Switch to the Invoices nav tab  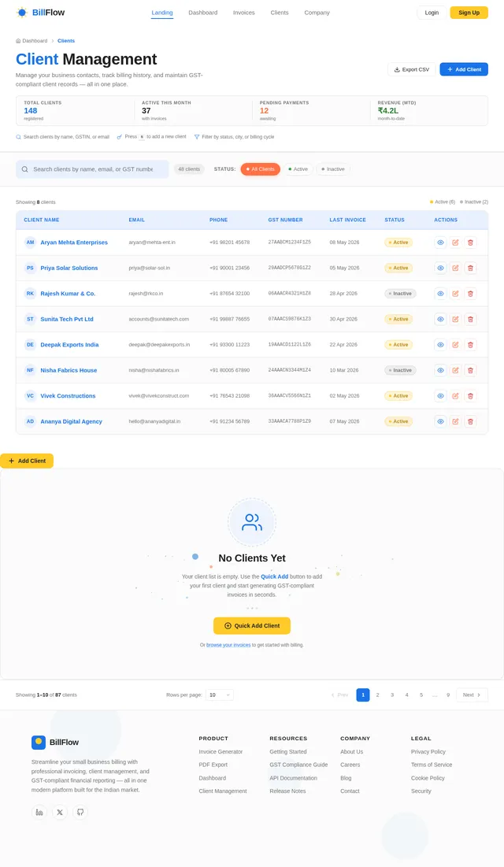coord(244,13)
